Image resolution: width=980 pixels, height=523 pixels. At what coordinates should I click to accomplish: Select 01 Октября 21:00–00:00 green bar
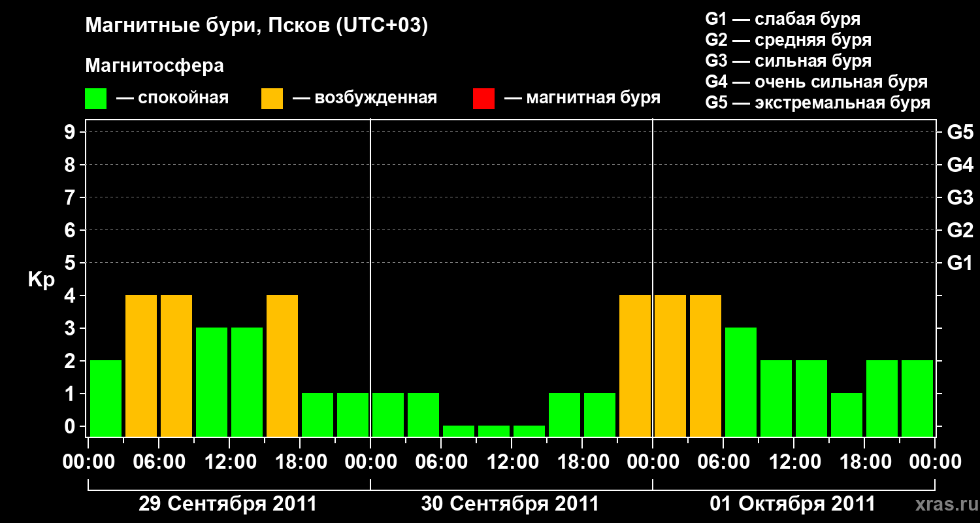[917, 398]
